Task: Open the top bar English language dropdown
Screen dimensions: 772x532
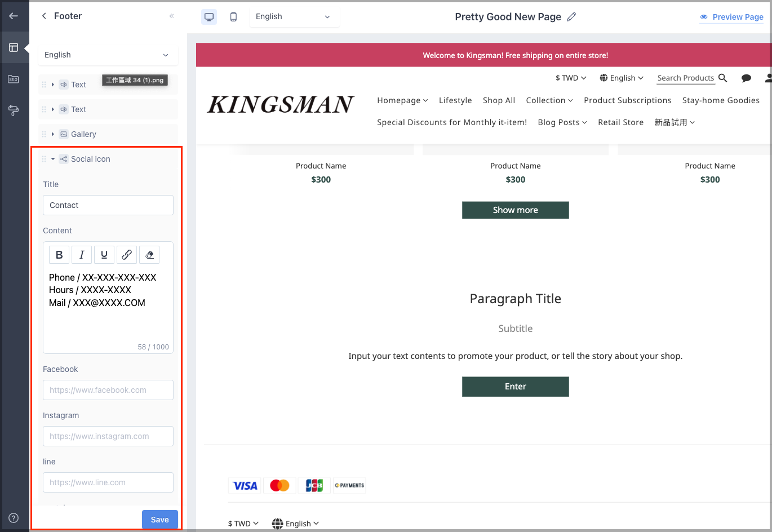Action: coord(294,17)
